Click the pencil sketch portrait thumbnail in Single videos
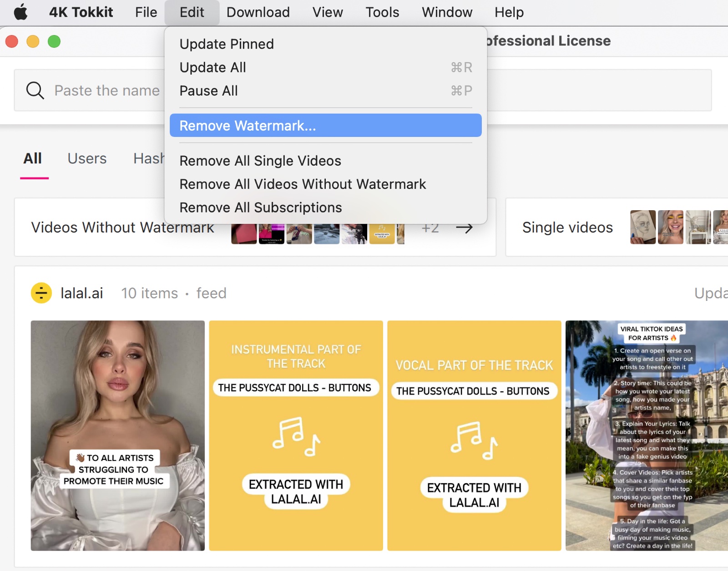 [x=643, y=227]
